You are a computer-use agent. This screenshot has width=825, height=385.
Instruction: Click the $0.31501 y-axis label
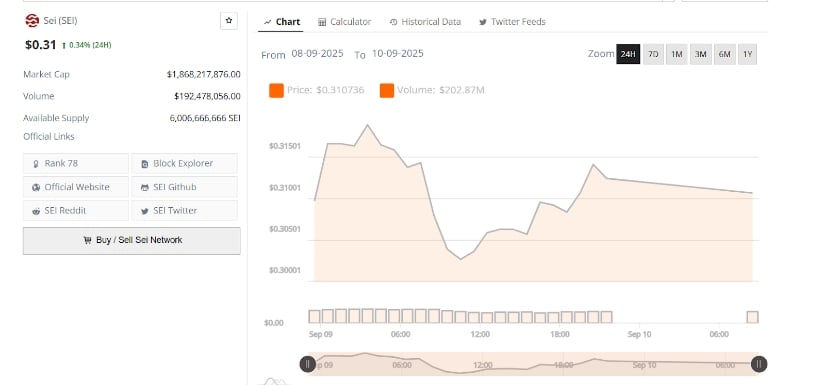click(285, 146)
